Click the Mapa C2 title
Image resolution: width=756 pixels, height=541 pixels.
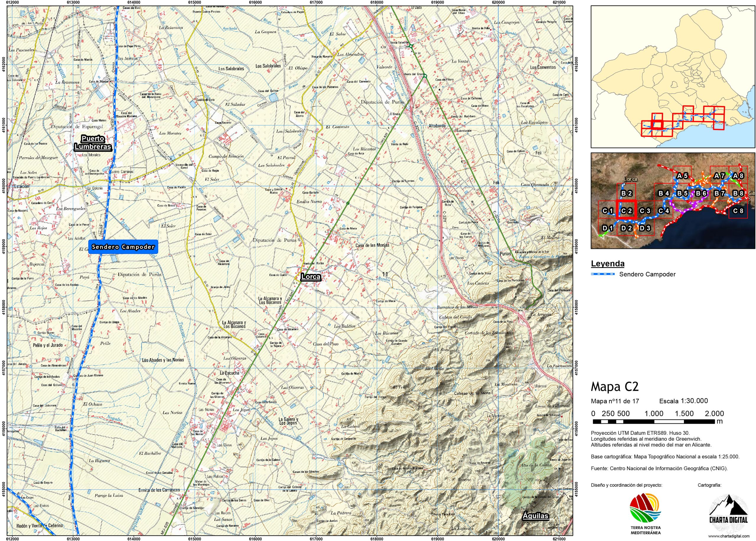(615, 387)
